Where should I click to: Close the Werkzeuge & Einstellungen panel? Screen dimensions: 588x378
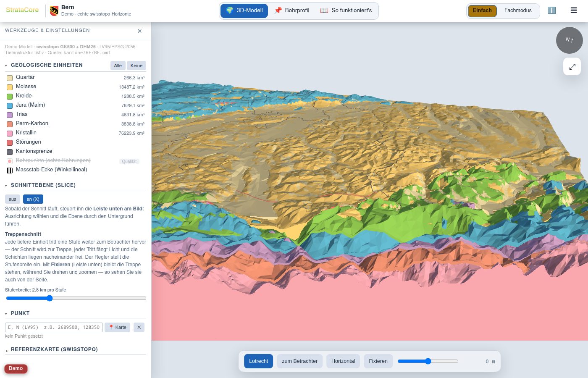pos(140,31)
